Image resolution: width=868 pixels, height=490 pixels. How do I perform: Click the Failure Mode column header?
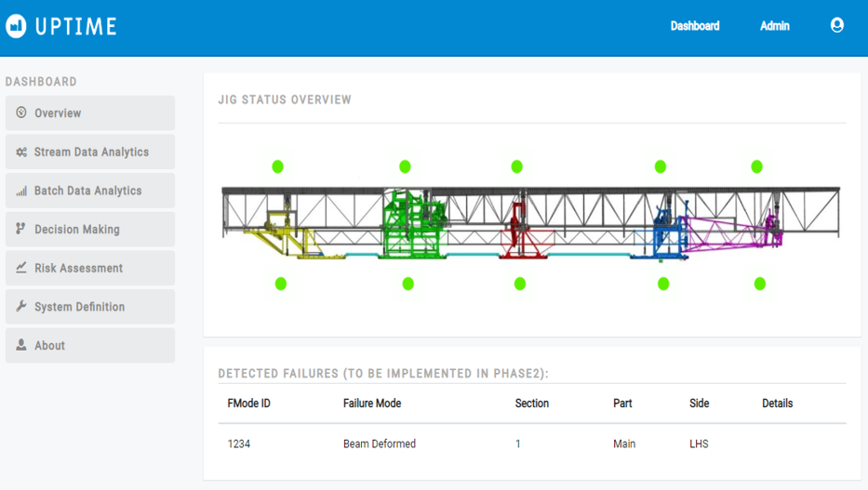(372, 404)
